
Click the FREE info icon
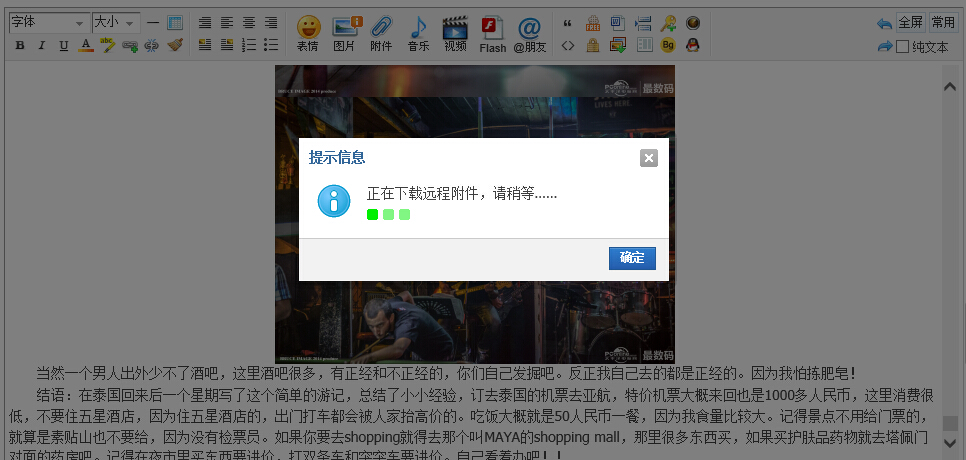[593, 23]
